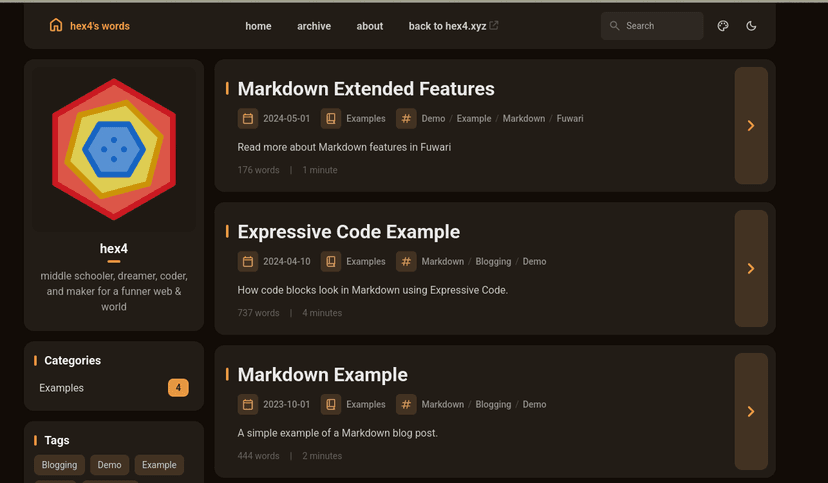Go to the archive page
Viewport: 828px width, 483px height.
314,26
